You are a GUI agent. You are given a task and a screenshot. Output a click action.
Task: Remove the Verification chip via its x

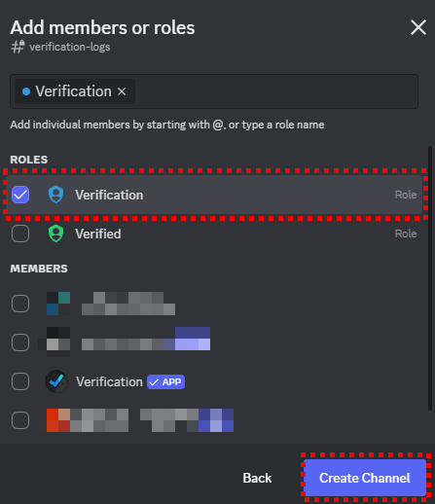click(122, 91)
